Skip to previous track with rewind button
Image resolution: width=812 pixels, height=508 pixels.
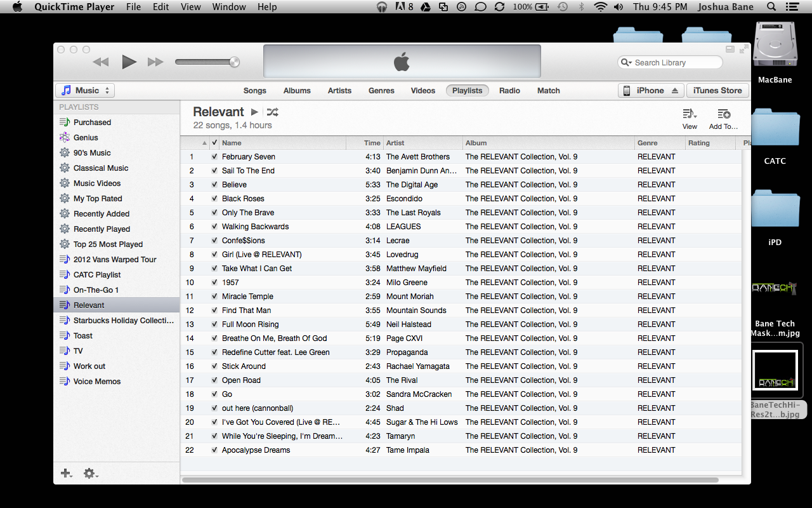[x=101, y=62]
